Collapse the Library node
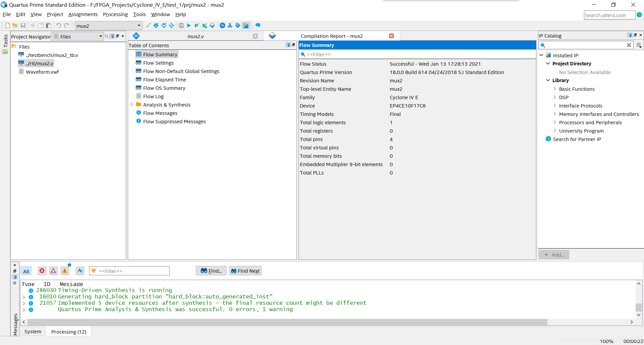The height and width of the screenshot is (345, 644). [x=548, y=80]
